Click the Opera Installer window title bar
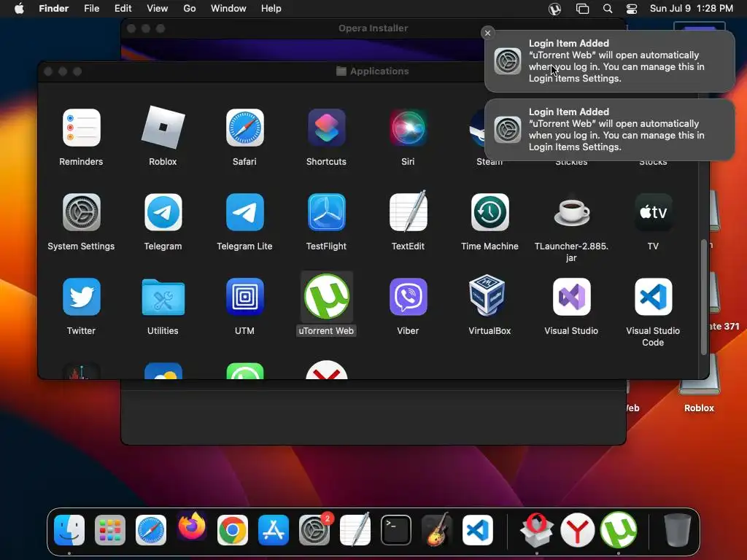Screen dimensions: 747x560 click(373, 28)
